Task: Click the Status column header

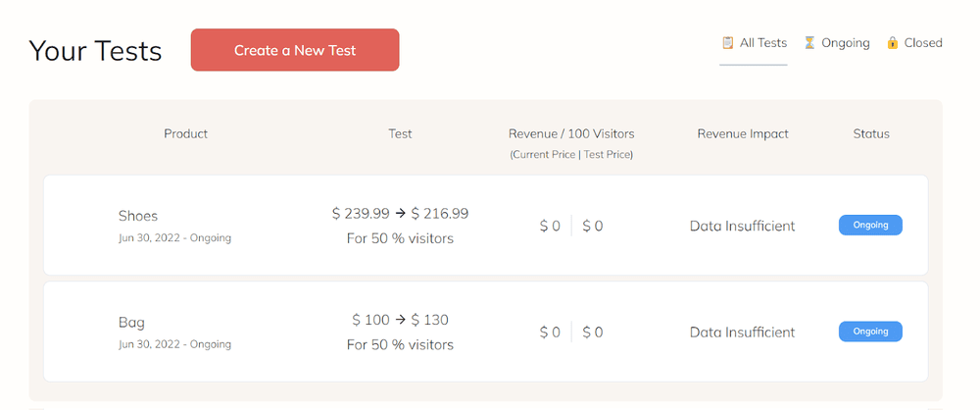Action: coord(871,134)
